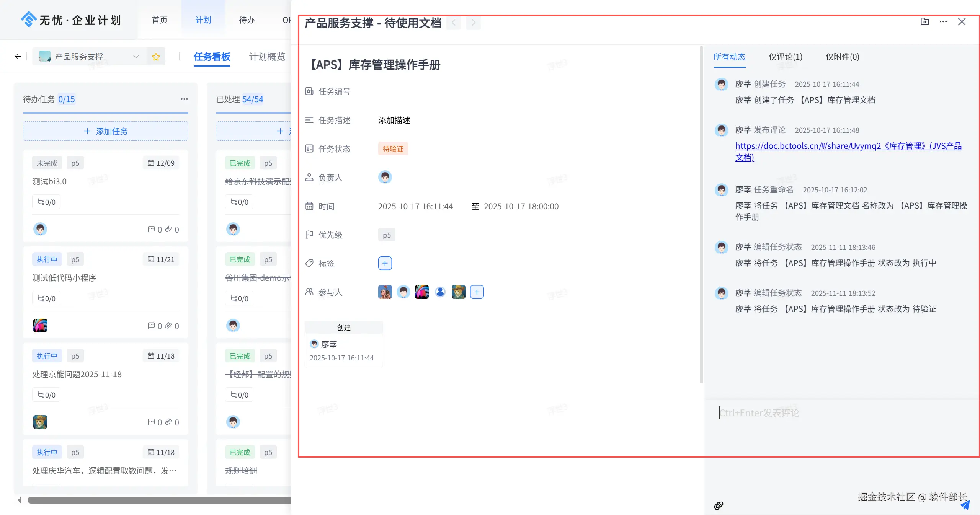The image size is (980, 515).
Task: Click the move-to-folder icon in task header
Action: [x=924, y=22]
